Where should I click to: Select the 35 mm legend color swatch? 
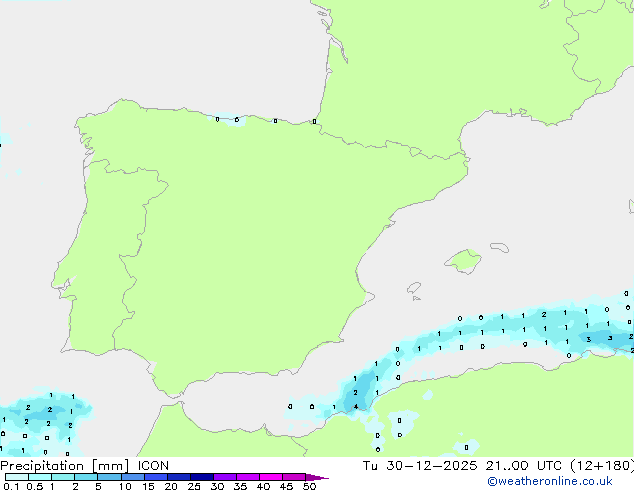click(247, 477)
